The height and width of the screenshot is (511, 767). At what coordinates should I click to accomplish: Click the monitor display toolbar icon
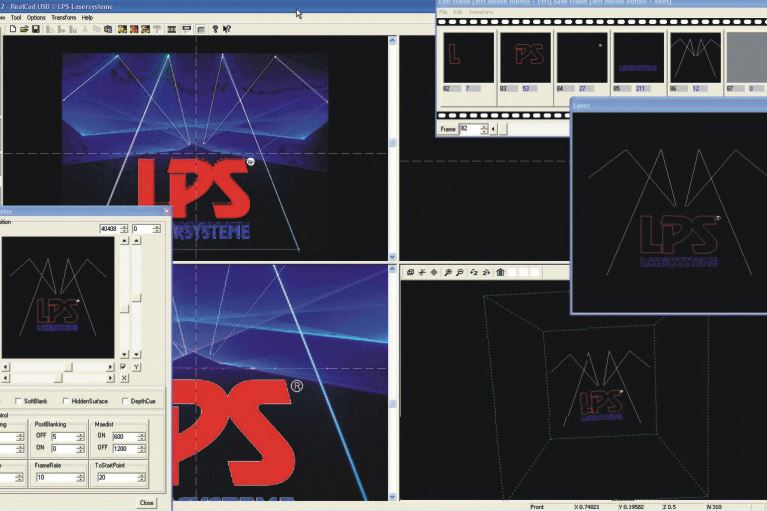coord(186,29)
